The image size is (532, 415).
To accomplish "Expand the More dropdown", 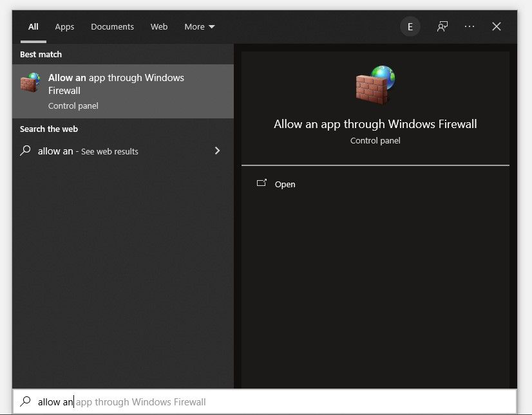I will pyautogui.click(x=200, y=27).
